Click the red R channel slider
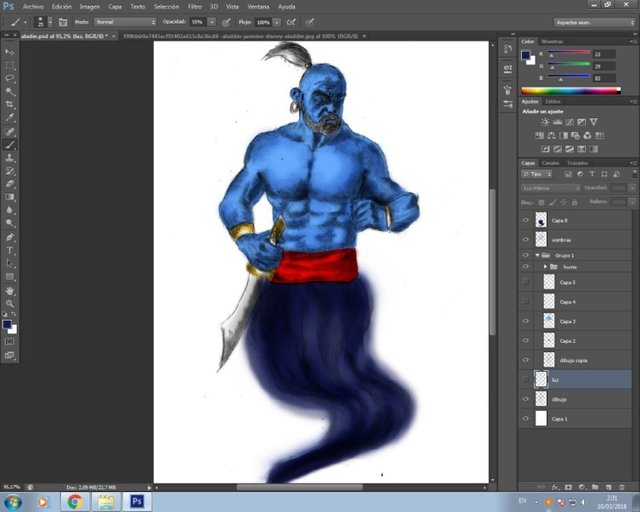This screenshot has width=640, height=512. (569, 53)
